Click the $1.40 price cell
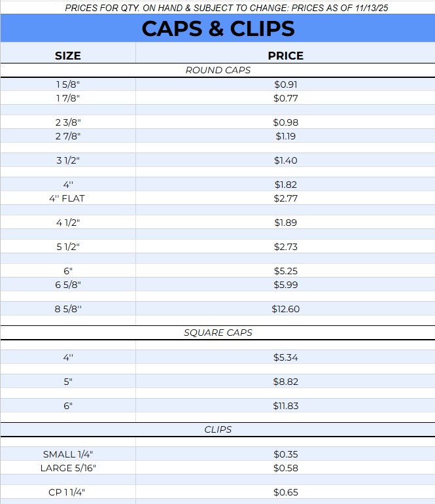 (x=285, y=160)
